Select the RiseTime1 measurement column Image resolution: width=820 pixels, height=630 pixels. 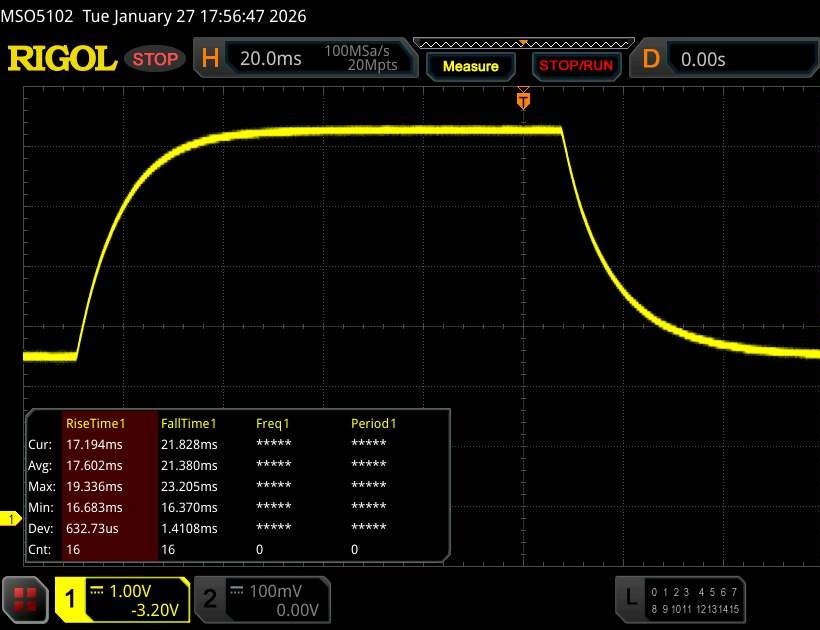(92, 423)
